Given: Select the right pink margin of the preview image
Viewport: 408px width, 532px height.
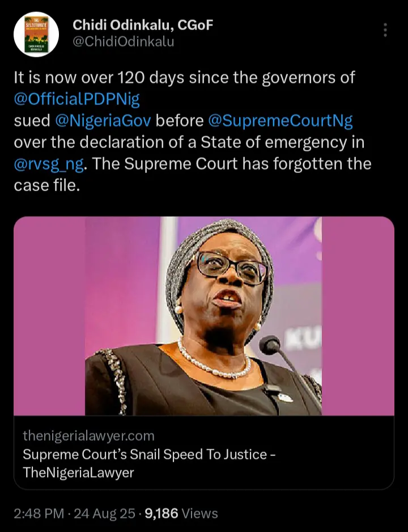Looking at the screenshot, I should click(x=358, y=316).
